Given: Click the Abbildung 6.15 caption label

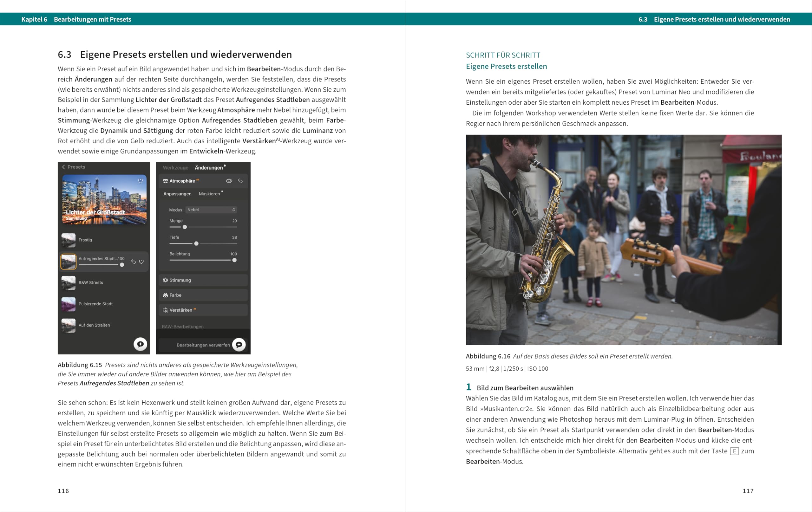Looking at the screenshot, I should coord(80,365).
